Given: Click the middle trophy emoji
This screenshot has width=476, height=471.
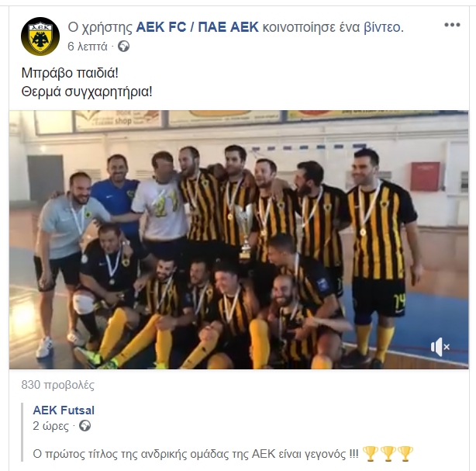Looking at the screenshot, I should click(x=388, y=454).
